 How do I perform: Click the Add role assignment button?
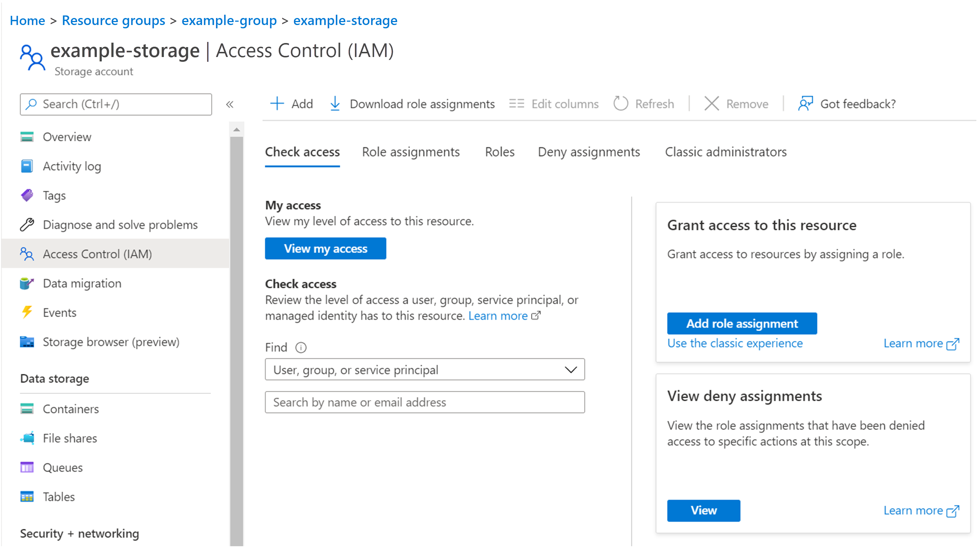click(x=742, y=324)
